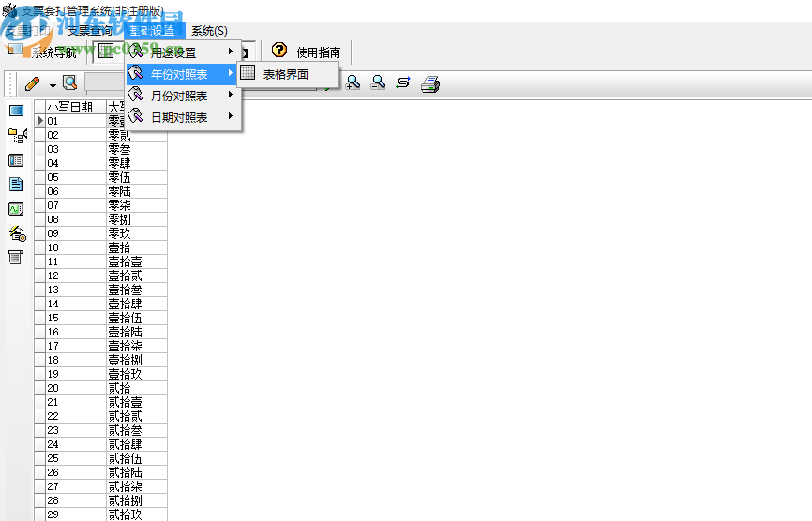812x521 pixels.
Task: Click the grid table view toolbar icon
Action: (x=106, y=52)
